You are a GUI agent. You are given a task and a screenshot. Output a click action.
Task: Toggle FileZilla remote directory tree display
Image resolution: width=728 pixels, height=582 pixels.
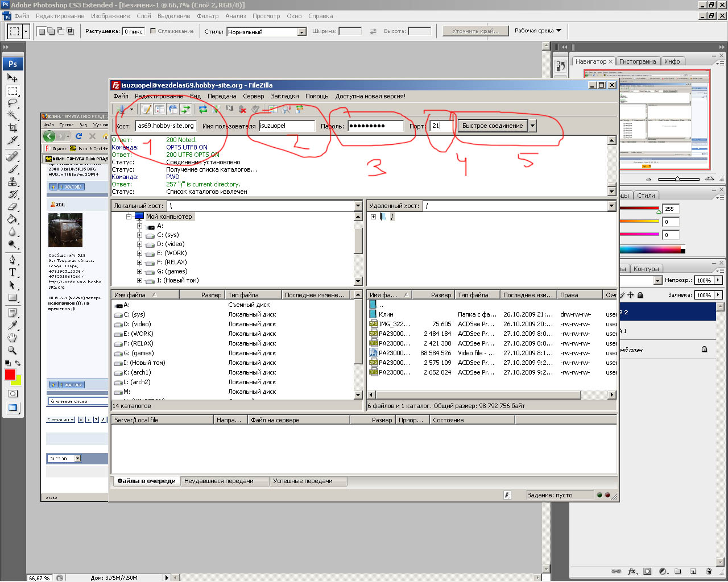[x=173, y=109]
